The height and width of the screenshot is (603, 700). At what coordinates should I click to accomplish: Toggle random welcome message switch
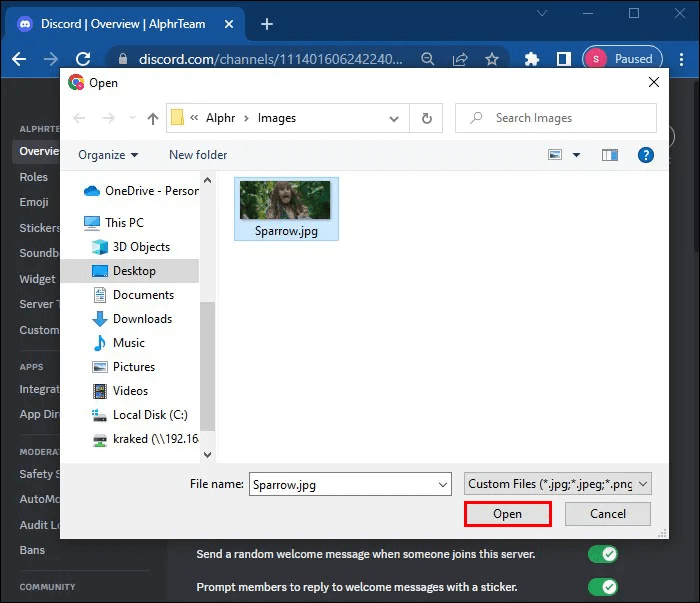tap(603, 554)
